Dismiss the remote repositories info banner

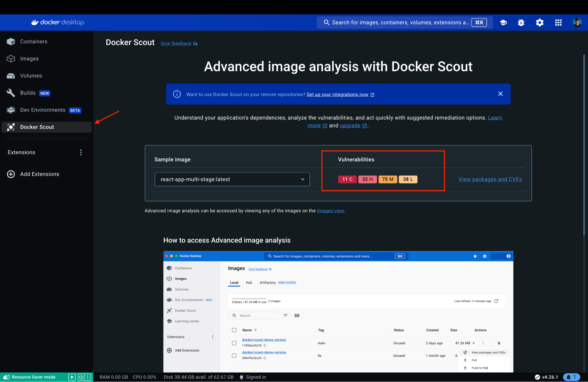pos(500,94)
